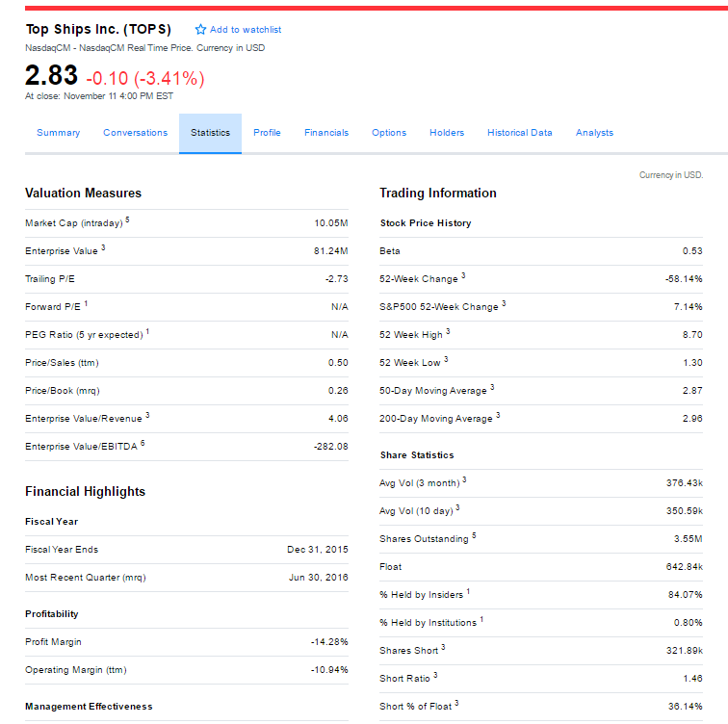Viewport: 728px width, 724px height.
Task: Click the 'Add to watchlist' text link
Action: 245,30
